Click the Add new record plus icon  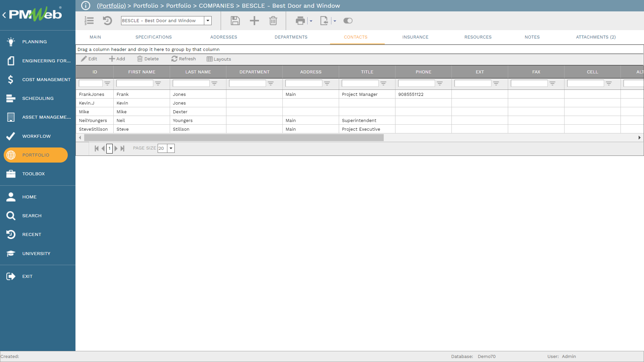pyautogui.click(x=254, y=21)
